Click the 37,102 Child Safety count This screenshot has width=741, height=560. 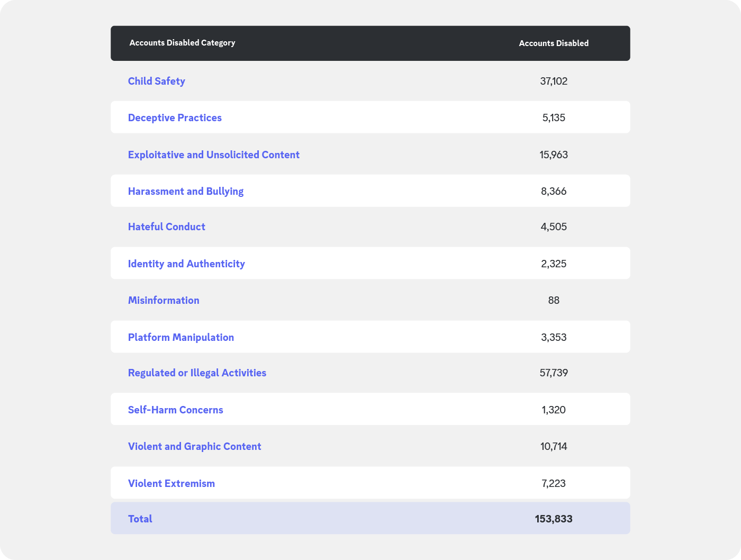pos(554,81)
